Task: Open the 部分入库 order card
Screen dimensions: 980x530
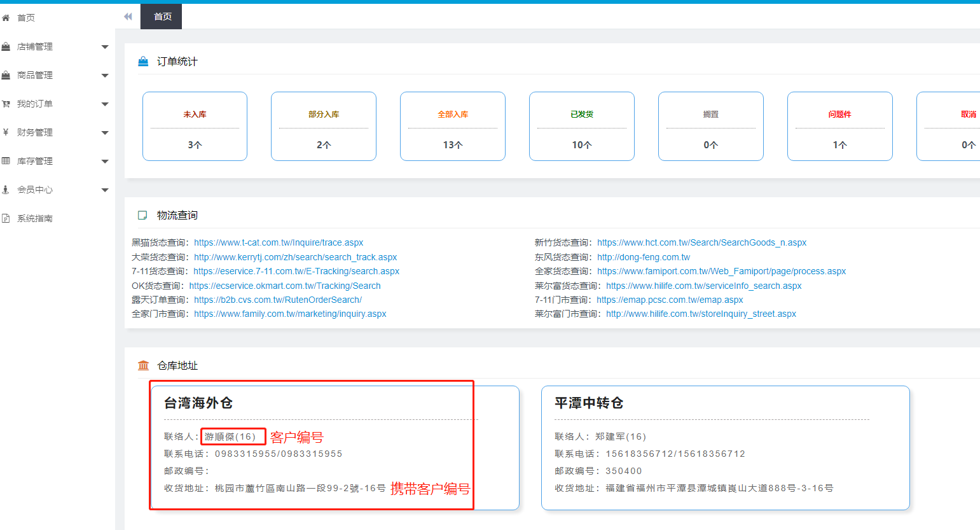Action: click(x=324, y=126)
